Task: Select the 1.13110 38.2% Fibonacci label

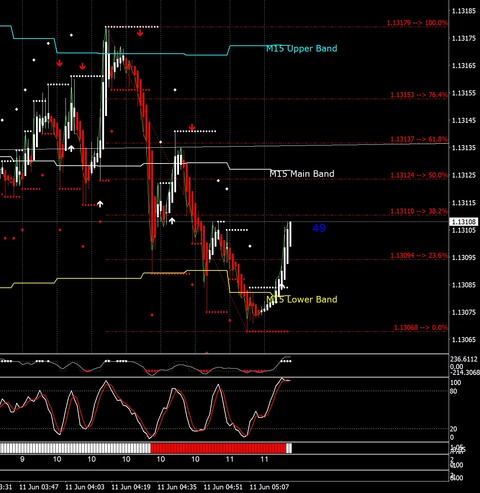Action: 419,211
